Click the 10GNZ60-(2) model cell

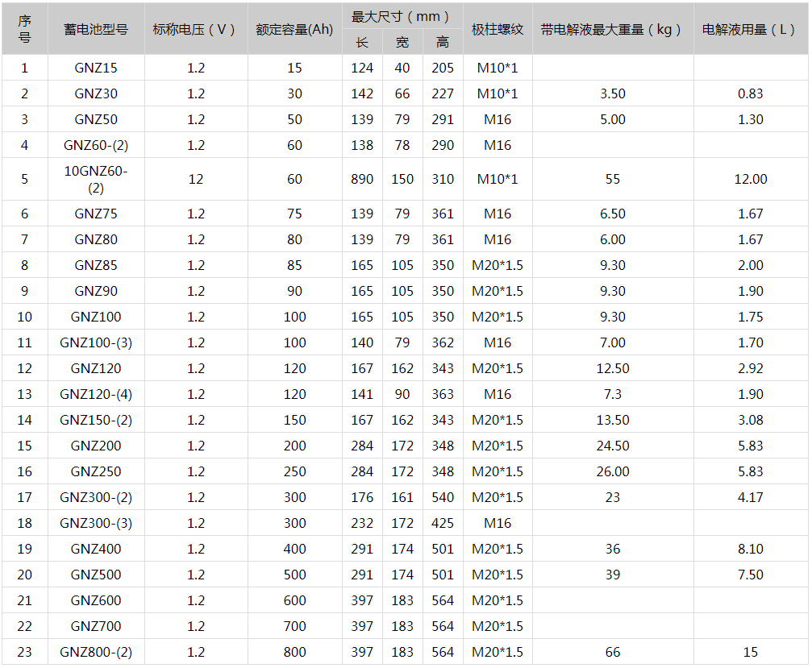click(96, 179)
